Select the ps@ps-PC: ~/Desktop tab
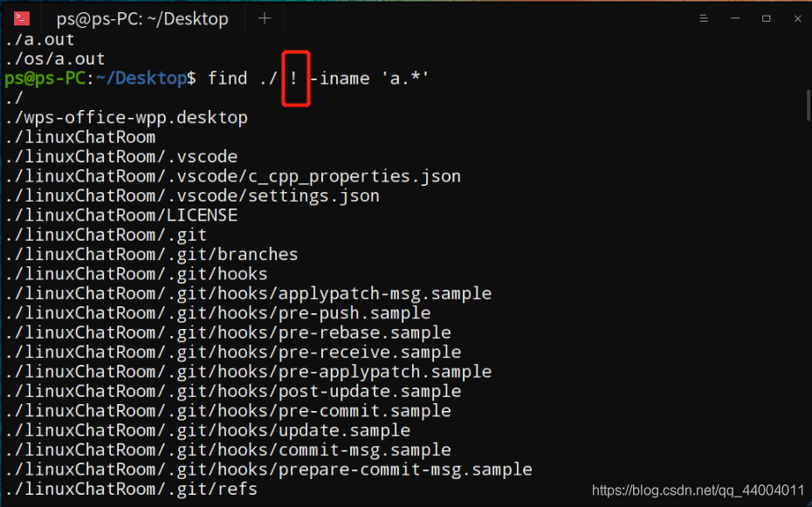The width and height of the screenshot is (812, 507). [142, 19]
